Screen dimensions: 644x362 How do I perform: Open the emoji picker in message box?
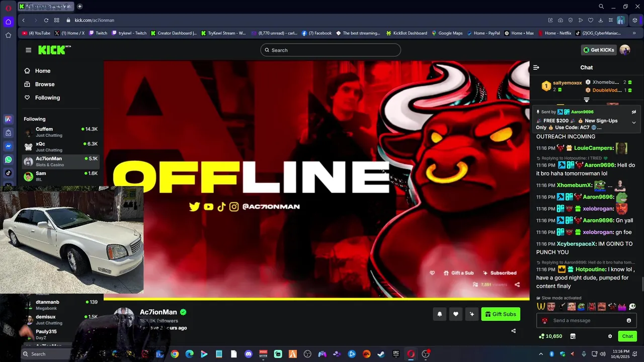629,320
